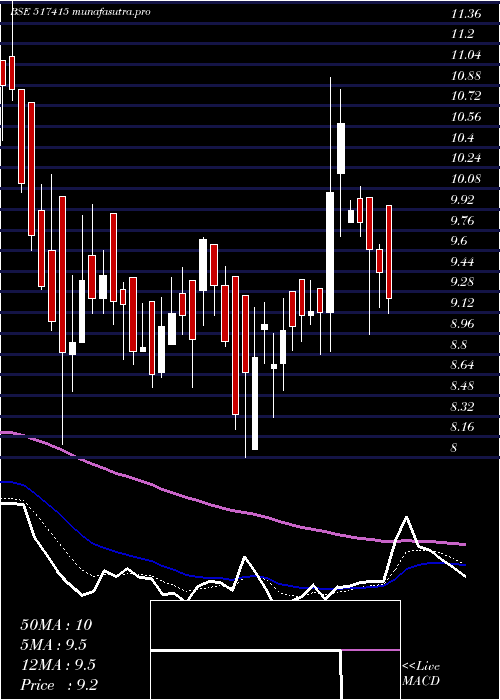This screenshot has width=500, height=700.
Task: Click the 11.36 price axis label
Action: [466, 14]
